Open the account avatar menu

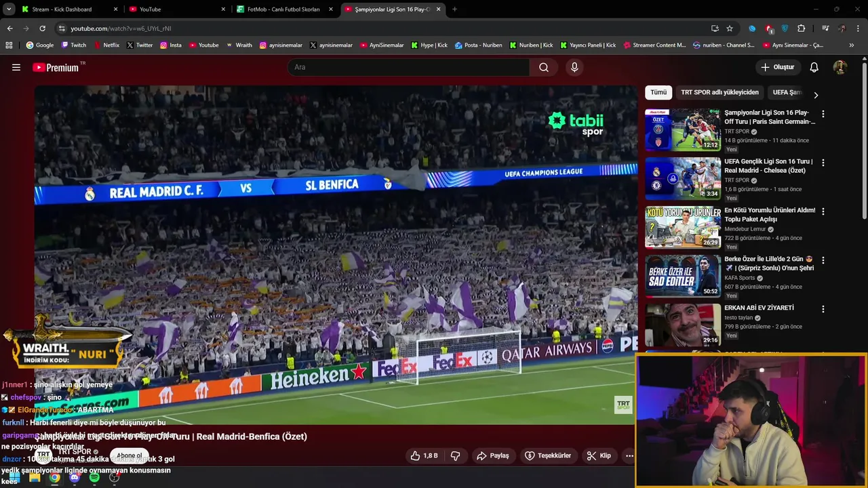click(840, 67)
